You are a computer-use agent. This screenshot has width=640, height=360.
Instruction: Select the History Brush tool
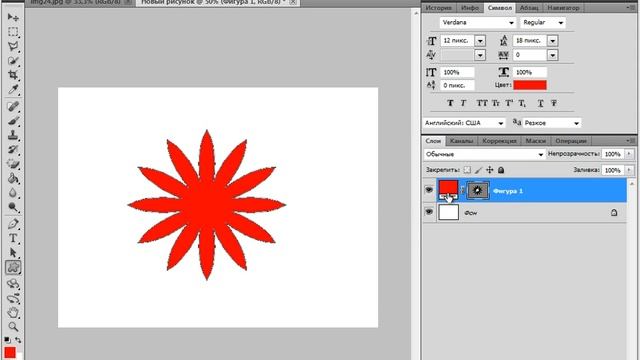tap(13, 149)
